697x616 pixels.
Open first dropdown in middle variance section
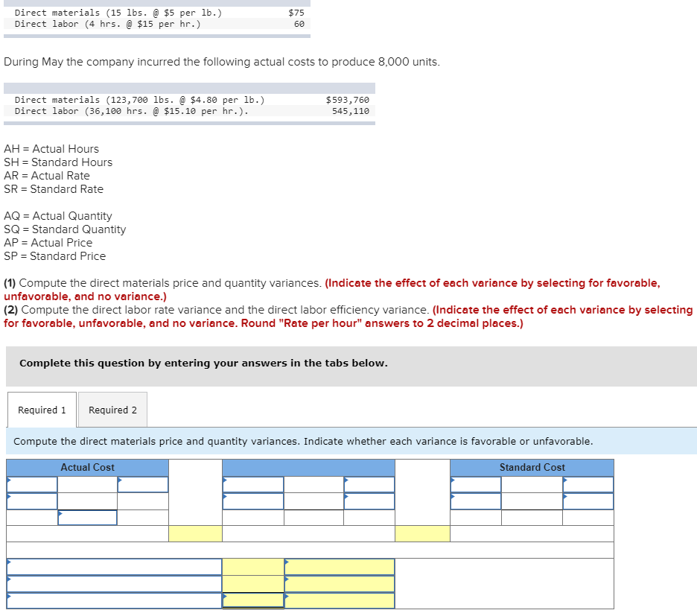click(x=252, y=483)
